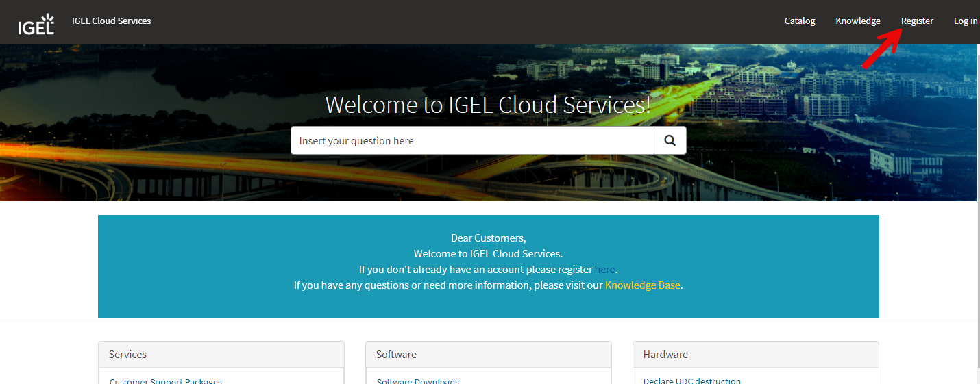This screenshot has height=384, width=980.
Task: Select the Software panel header
Action: point(488,355)
